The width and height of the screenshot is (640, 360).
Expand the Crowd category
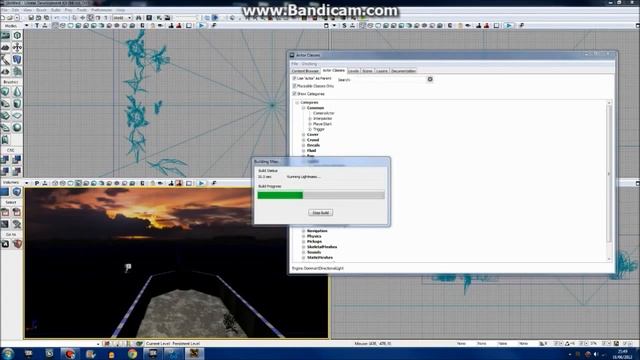point(303,140)
